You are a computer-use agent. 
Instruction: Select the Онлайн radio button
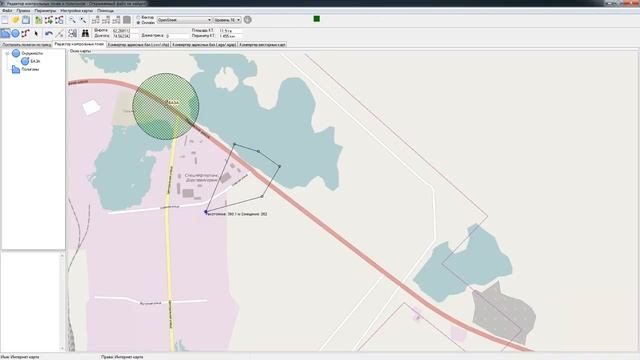point(138,23)
